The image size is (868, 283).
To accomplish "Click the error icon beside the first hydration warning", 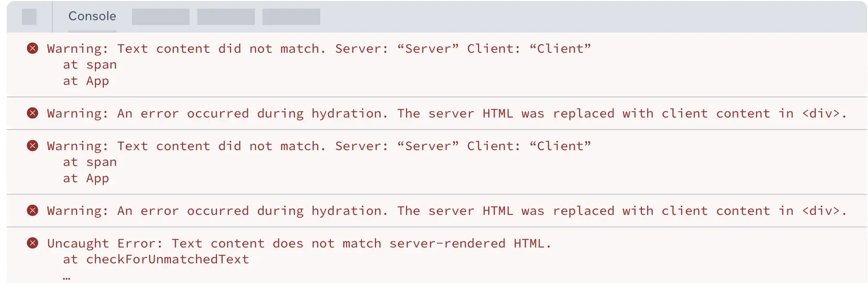I will [x=33, y=113].
